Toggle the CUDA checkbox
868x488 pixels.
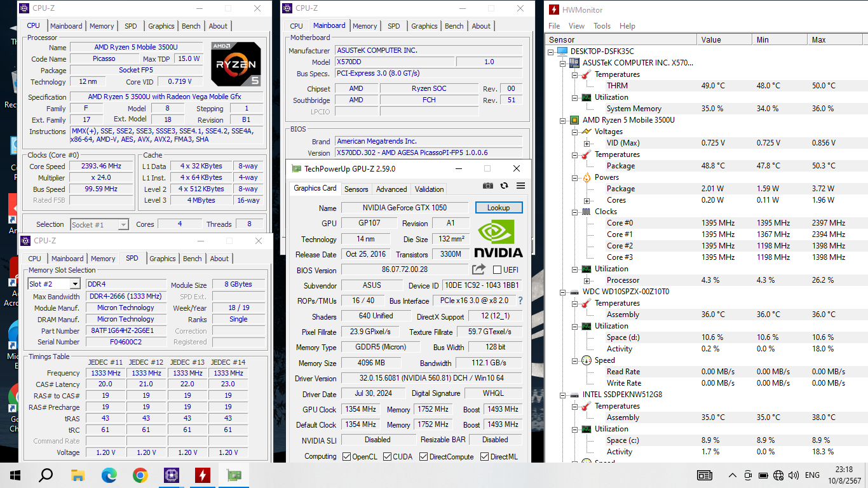(387, 457)
